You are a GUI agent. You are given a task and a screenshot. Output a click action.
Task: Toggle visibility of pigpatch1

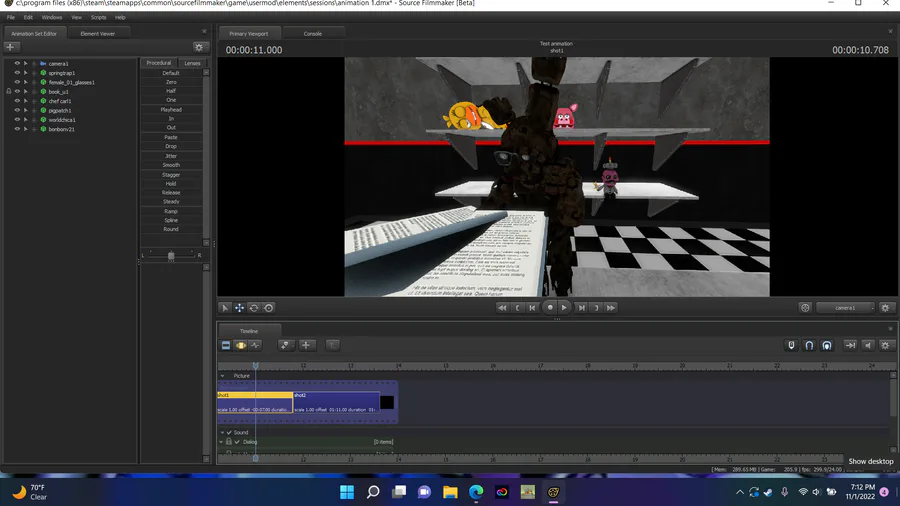pyautogui.click(x=17, y=110)
